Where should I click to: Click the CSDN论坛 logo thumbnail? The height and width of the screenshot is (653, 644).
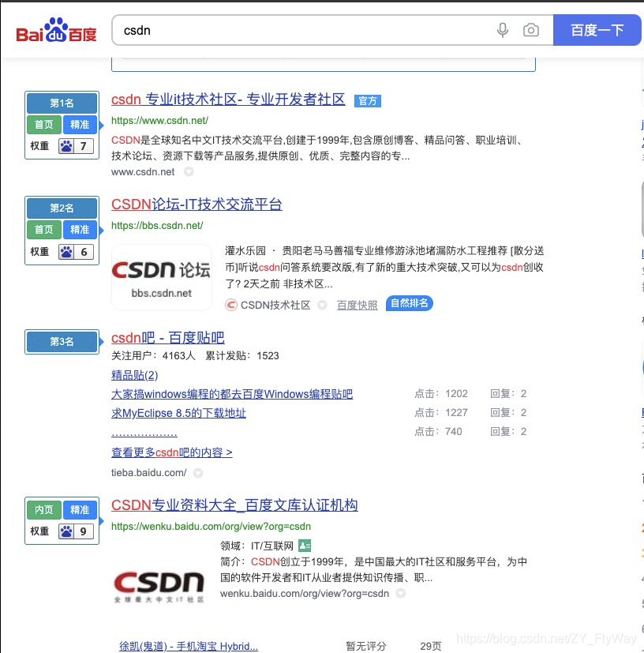[x=161, y=277]
